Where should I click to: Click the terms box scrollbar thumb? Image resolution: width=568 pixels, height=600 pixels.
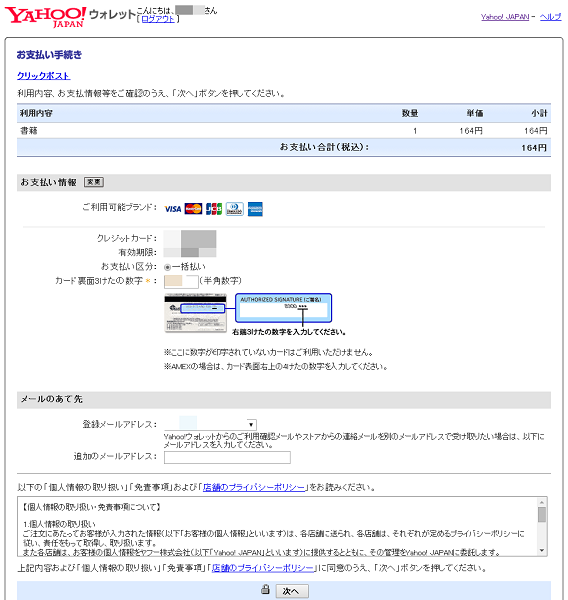point(542,514)
